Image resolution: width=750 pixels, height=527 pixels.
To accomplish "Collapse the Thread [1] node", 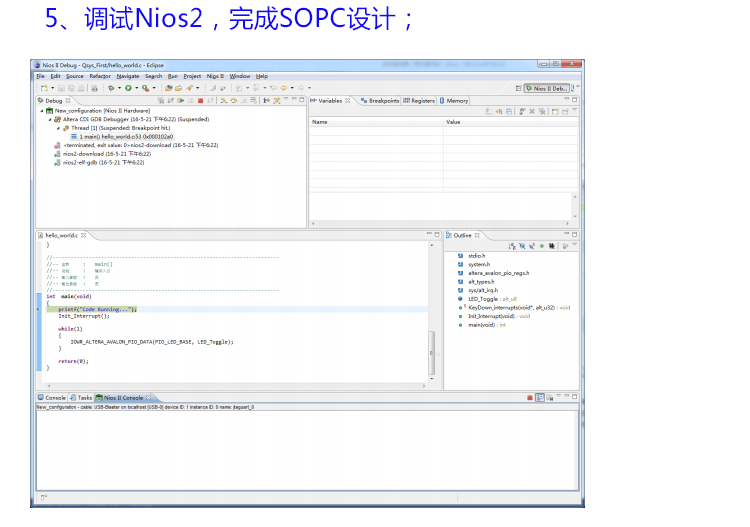I will (58, 128).
